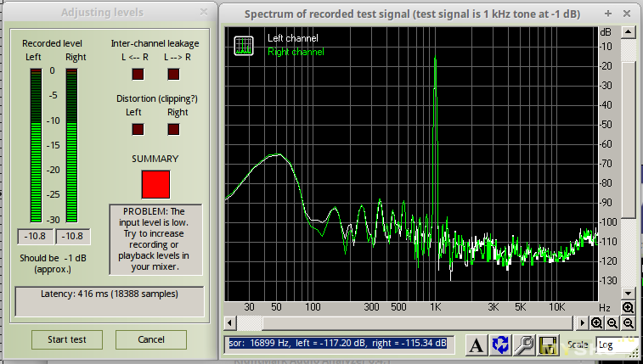Click the horizontal scrollbar right arrow
643x364 pixels.
point(582,323)
